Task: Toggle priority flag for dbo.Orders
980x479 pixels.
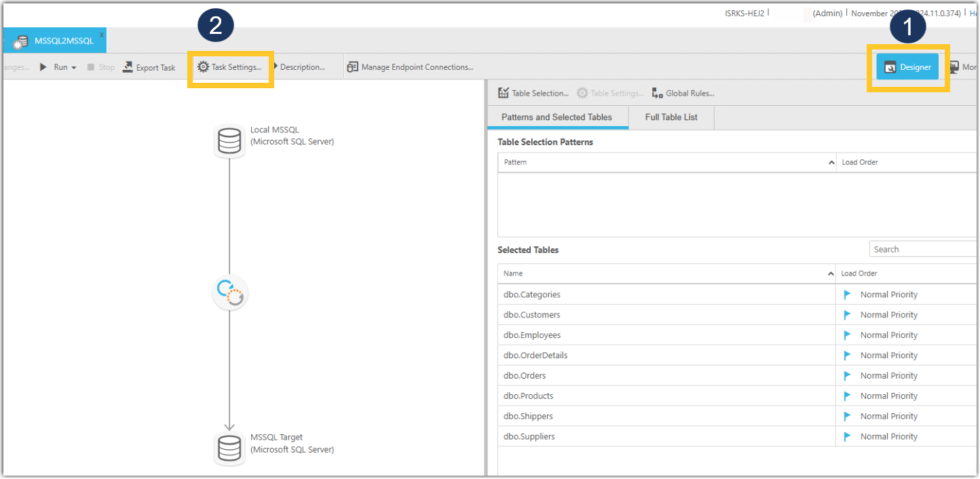Action: [848, 375]
